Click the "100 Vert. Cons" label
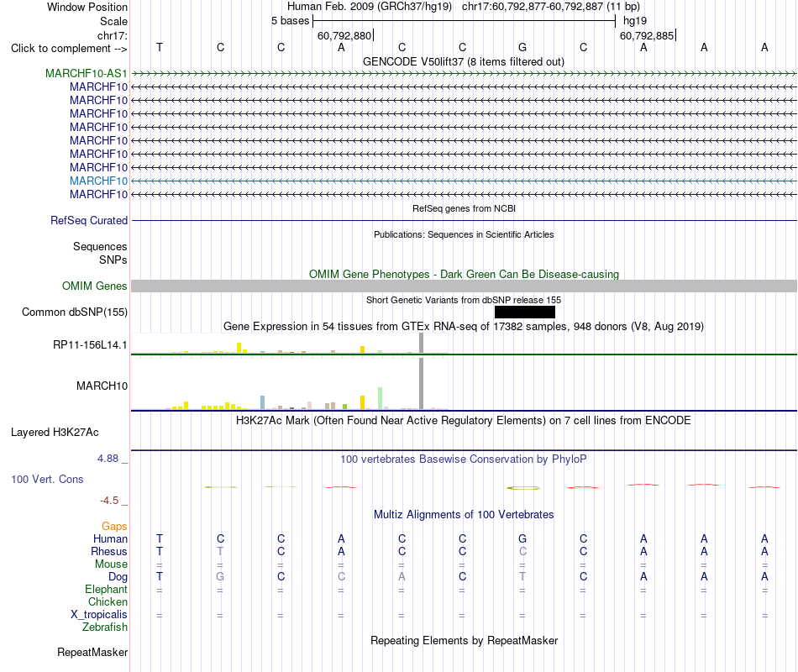This screenshot has width=798, height=672. tap(47, 479)
